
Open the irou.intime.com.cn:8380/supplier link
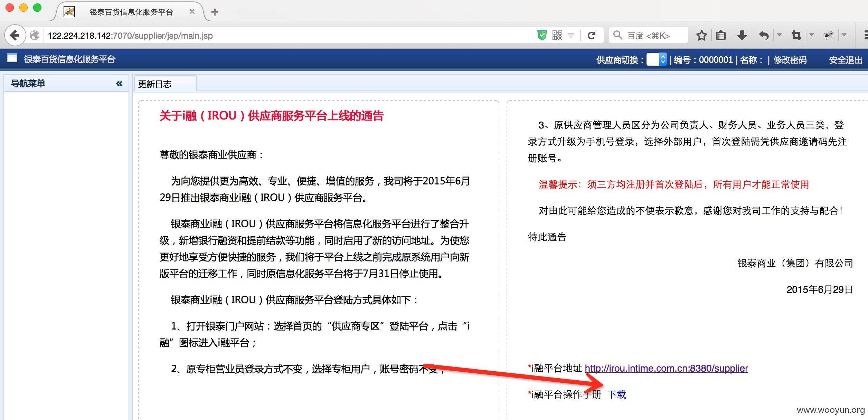point(666,369)
